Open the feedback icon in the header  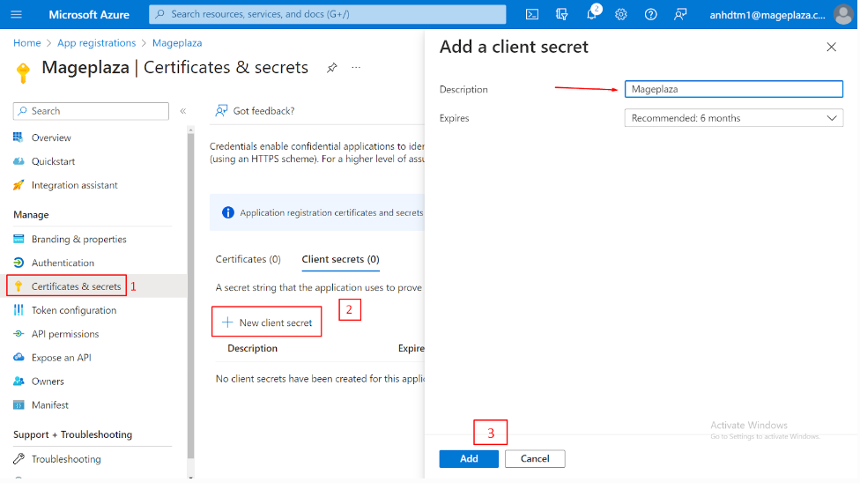(x=679, y=15)
